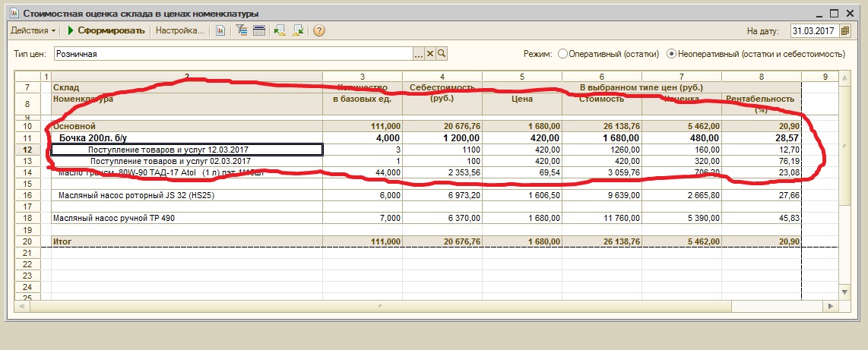This screenshot has height=350, width=868.
Task: Select Неоперативный (остатки и себестоимость) mode
Action: click(672, 54)
